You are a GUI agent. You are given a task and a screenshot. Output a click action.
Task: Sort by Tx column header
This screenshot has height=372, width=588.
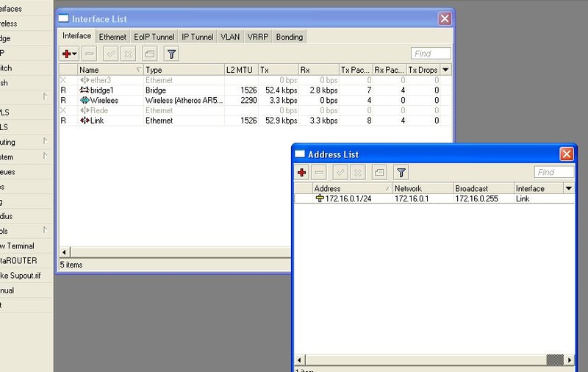tap(279, 70)
